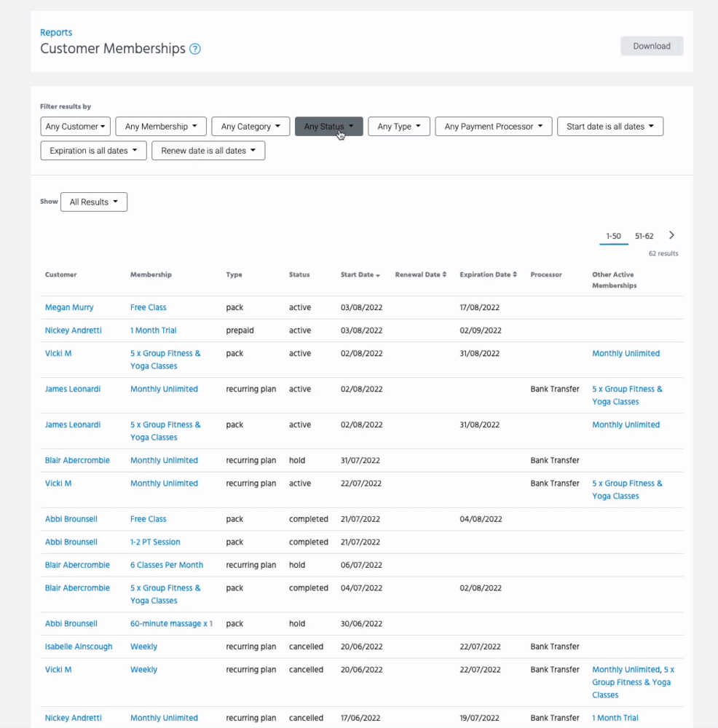Viewport: 718px width, 728px height.
Task: Go to next page using arrow icon
Action: tap(671, 235)
